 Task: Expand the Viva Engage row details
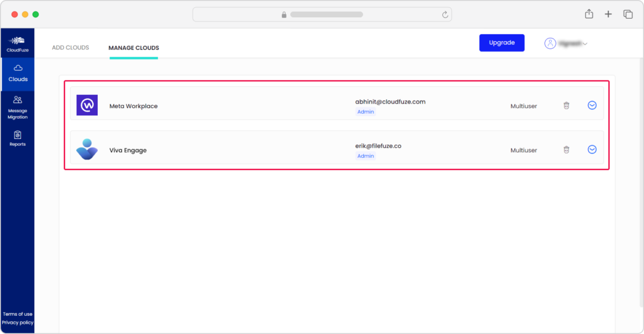click(x=592, y=150)
